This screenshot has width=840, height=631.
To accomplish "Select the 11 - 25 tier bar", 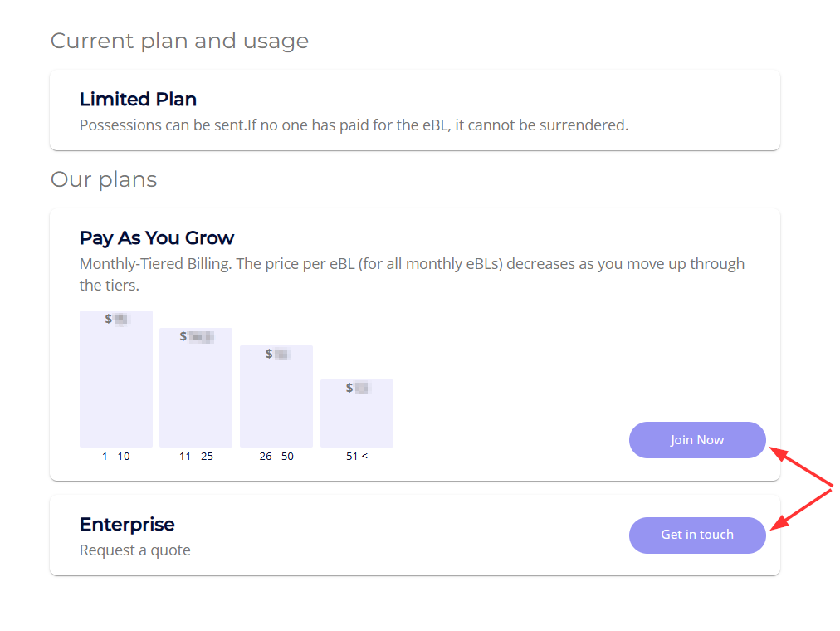I will point(196,394).
